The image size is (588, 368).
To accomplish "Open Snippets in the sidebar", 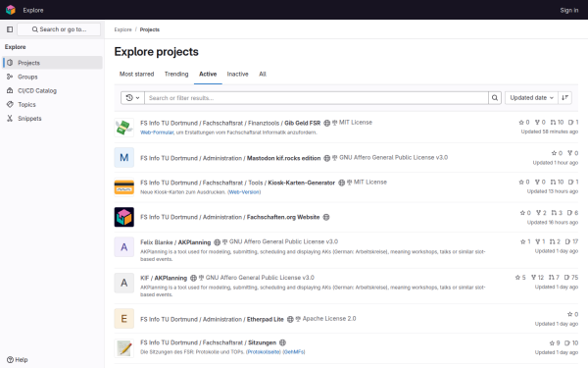I will pos(53,119).
